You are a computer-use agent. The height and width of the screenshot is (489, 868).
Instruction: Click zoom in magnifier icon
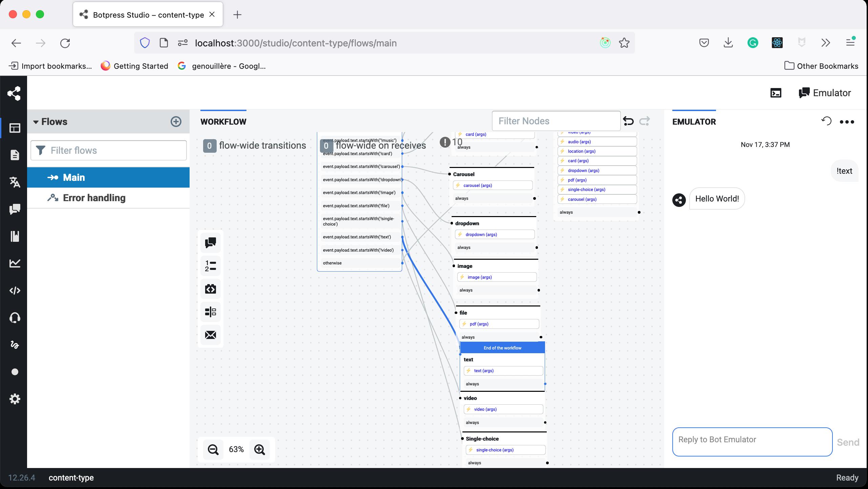(260, 449)
